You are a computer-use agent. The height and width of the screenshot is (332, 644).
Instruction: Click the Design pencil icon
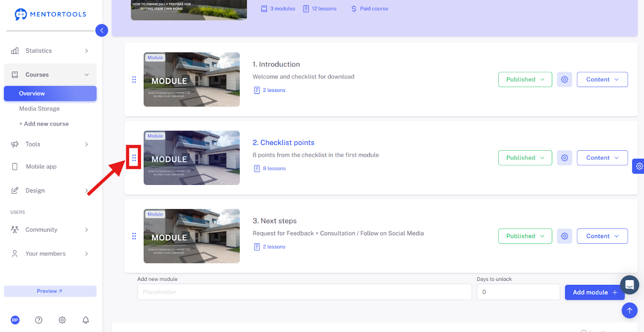tap(15, 191)
